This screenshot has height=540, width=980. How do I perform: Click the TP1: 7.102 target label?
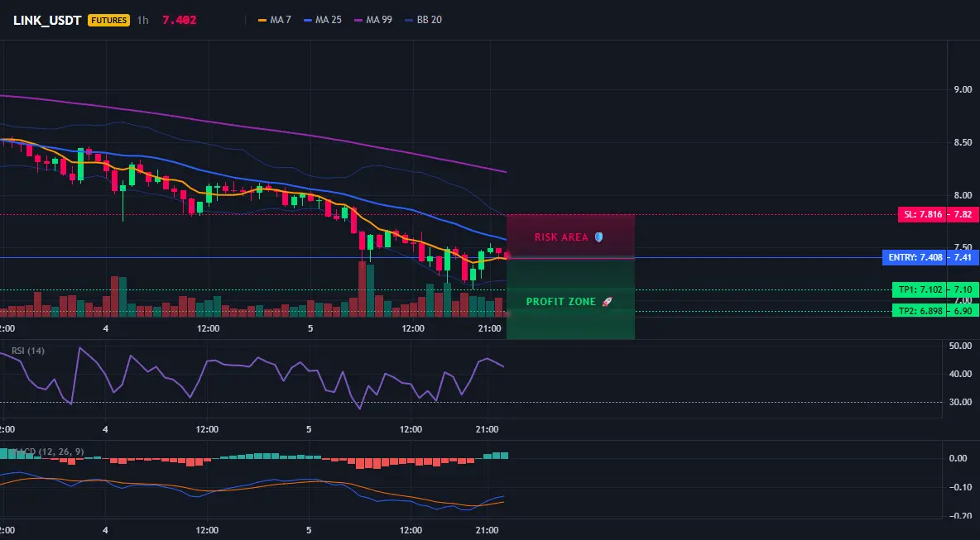(919, 289)
